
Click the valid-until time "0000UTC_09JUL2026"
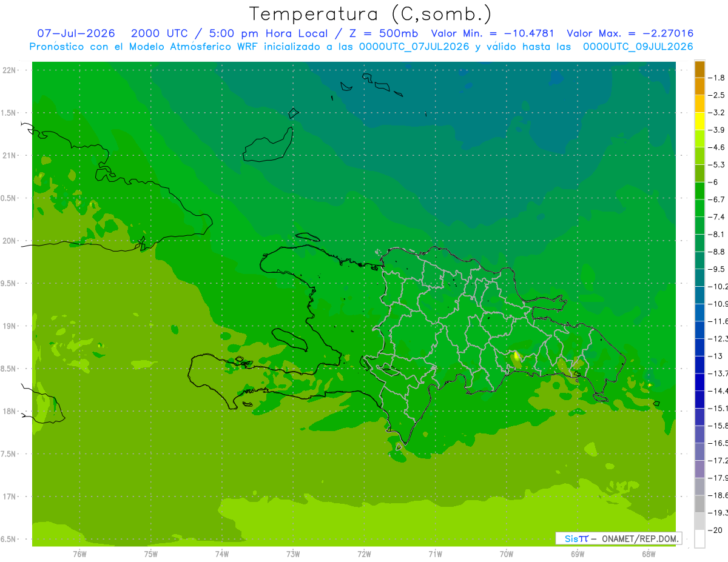point(638,47)
